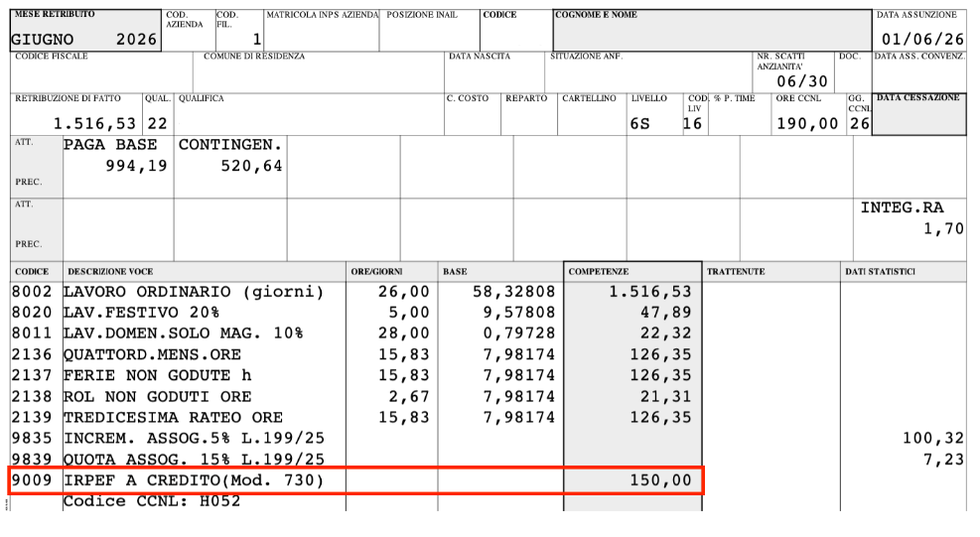Click the COMPETENZE column header
The height and width of the screenshot is (537, 980).
pos(632,271)
